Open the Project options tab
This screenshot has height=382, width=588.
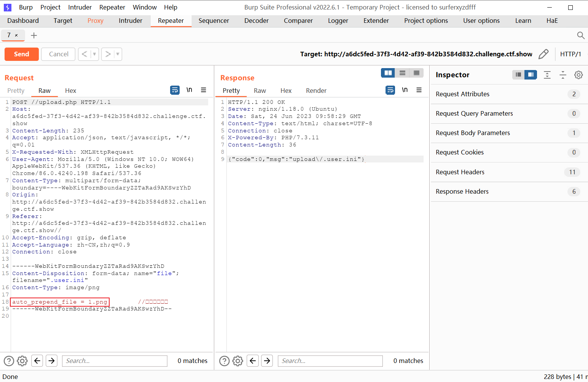[x=426, y=21]
